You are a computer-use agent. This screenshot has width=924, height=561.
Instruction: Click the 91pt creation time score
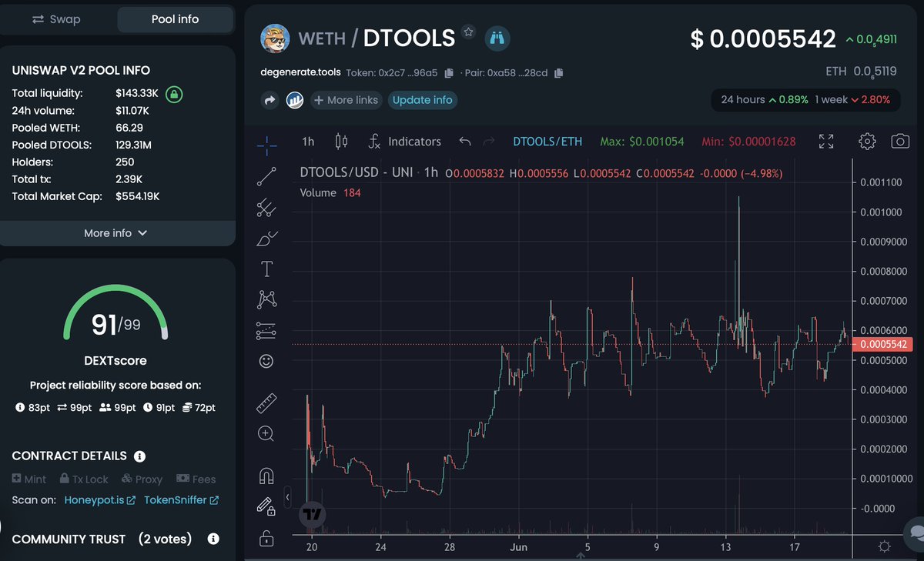click(x=159, y=407)
